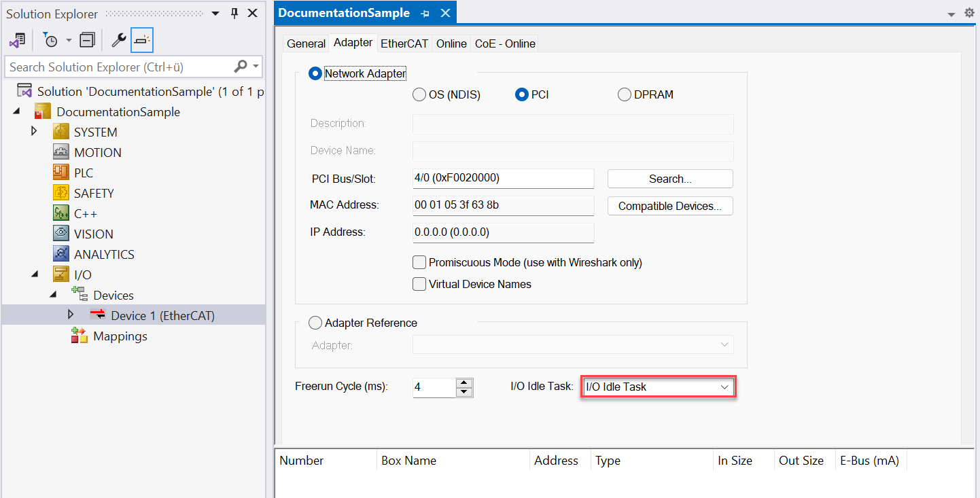Image resolution: width=980 pixels, height=498 pixels.
Task: Check the Virtual Device Names box
Action: [x=419, y=284]
